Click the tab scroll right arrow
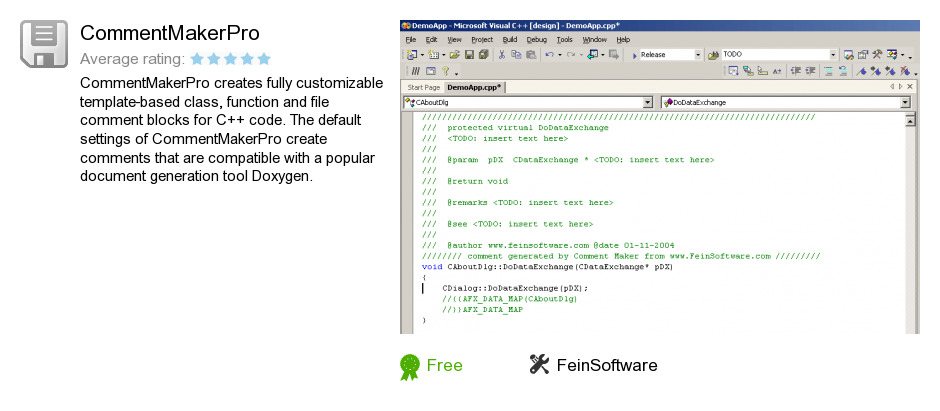The image size is (940, 411). click(900, 87)
